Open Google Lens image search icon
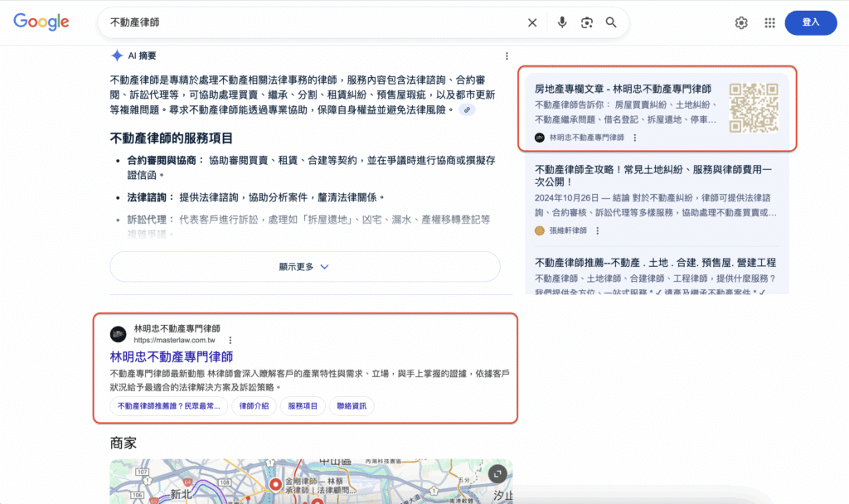 587,22
